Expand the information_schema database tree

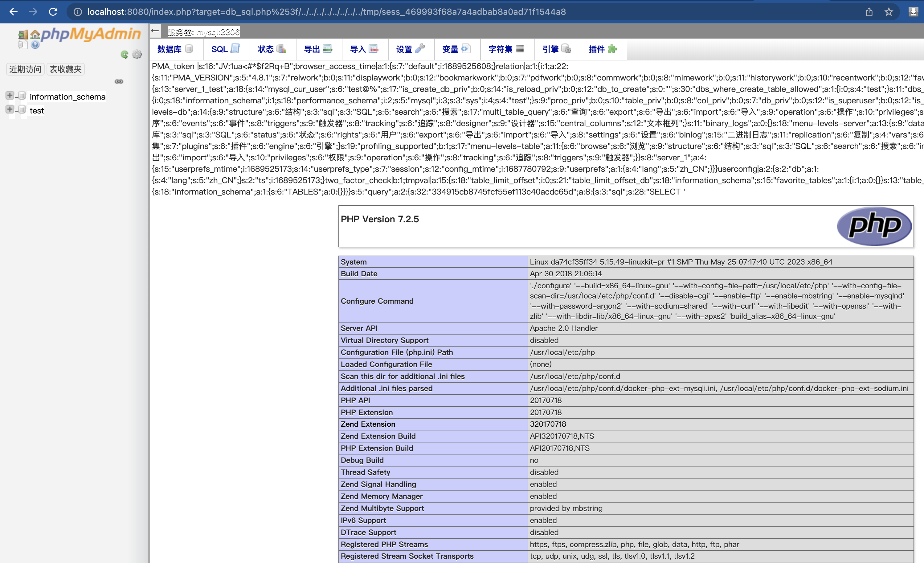(10, 96)
